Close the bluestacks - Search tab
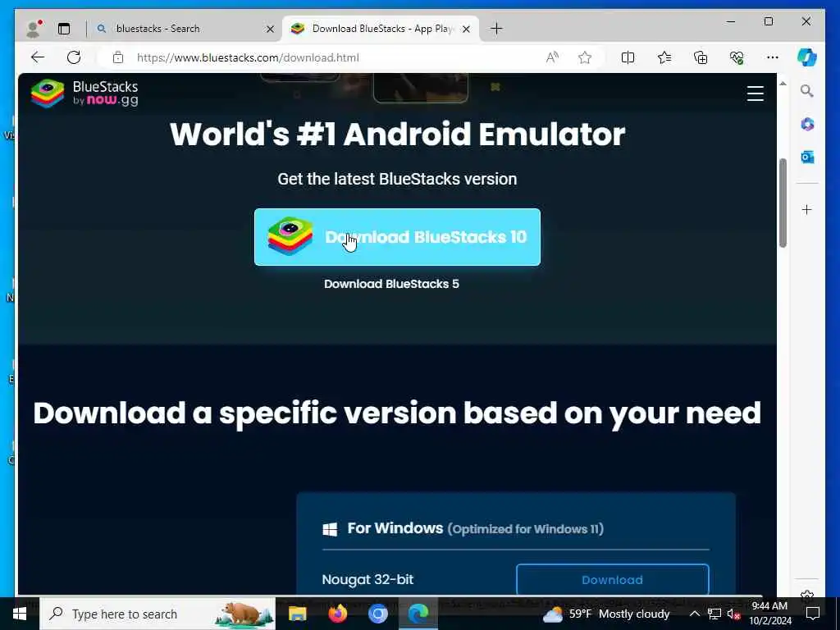This screenshot has height=630, width=840. (x=270, y=29)
